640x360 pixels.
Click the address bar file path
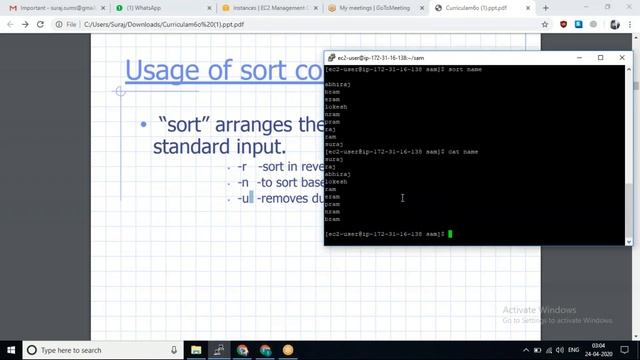[164, 24]
